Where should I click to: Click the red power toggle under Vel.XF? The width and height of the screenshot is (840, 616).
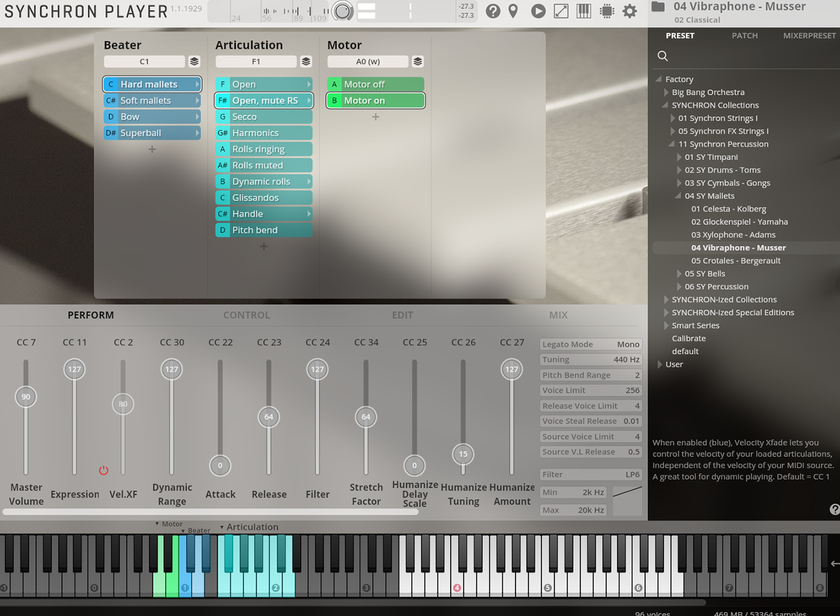(x=103, y=471)
